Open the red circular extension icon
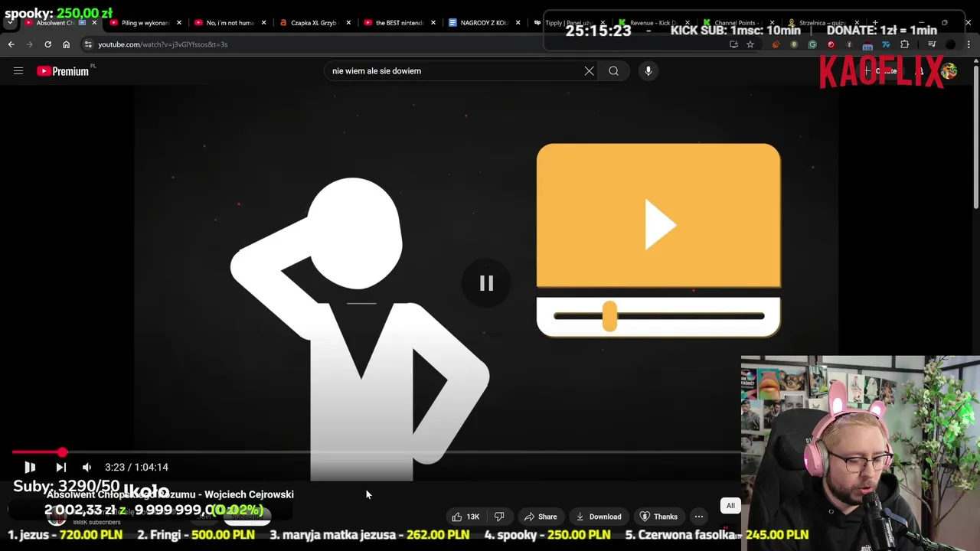Viewport: 980px width, 551px height. click(x=831, y=44)
